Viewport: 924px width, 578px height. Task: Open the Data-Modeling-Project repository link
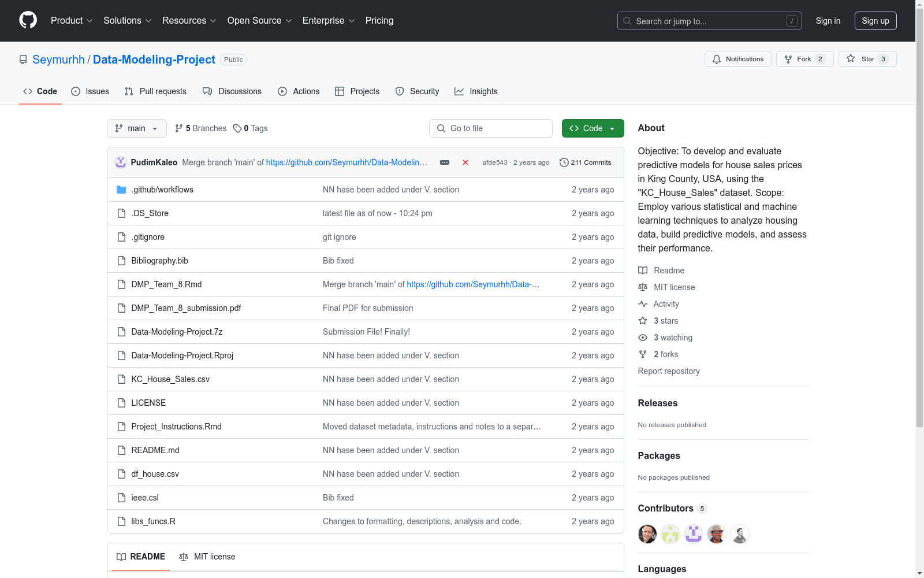(154, 60)
